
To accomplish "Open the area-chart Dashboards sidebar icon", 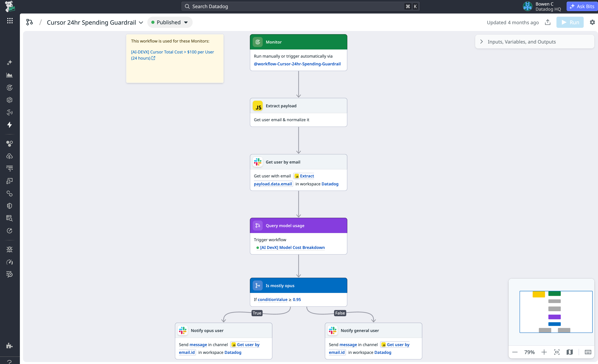I will click(10, 75).
